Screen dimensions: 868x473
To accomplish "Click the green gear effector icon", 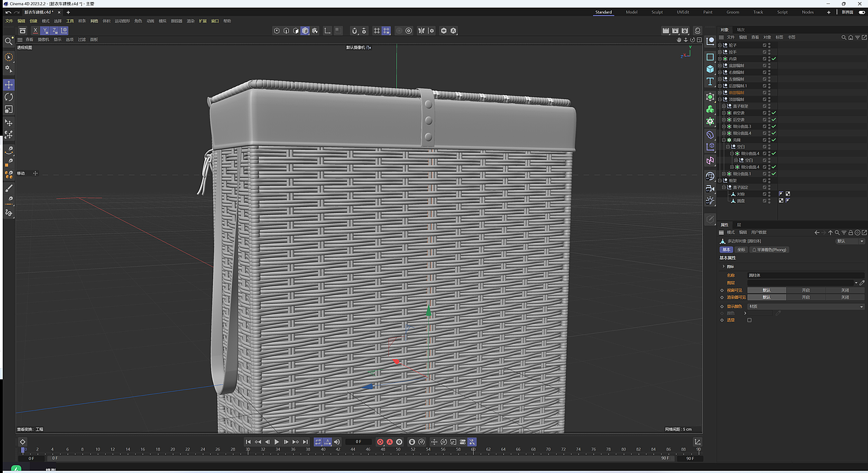I will 710,121.
